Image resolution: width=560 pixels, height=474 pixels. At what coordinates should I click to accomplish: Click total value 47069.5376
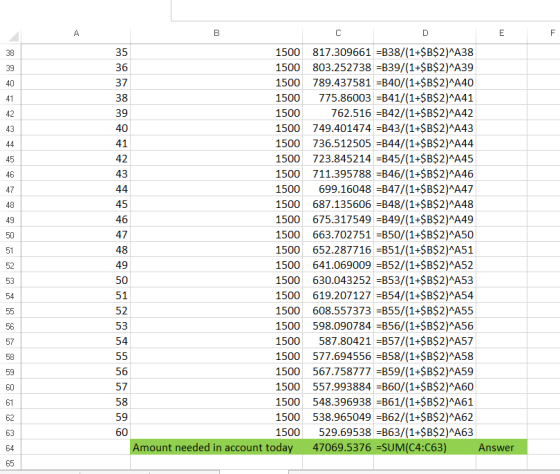tap(338, 448)
